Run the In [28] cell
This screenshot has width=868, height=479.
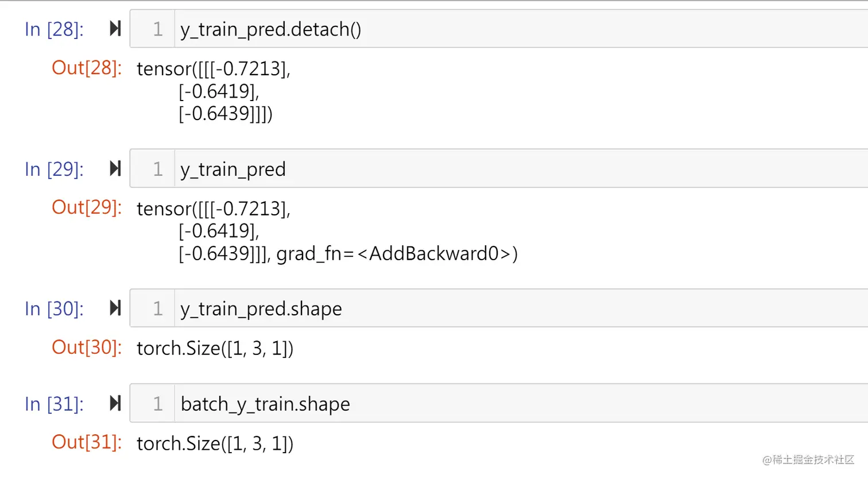click(x=115, y=28)
